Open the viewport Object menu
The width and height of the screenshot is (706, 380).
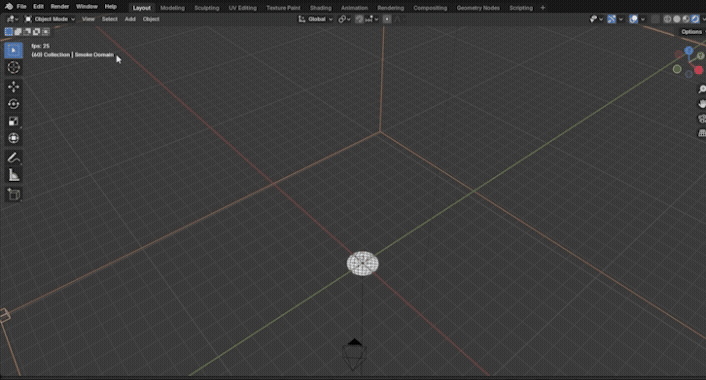151,19
